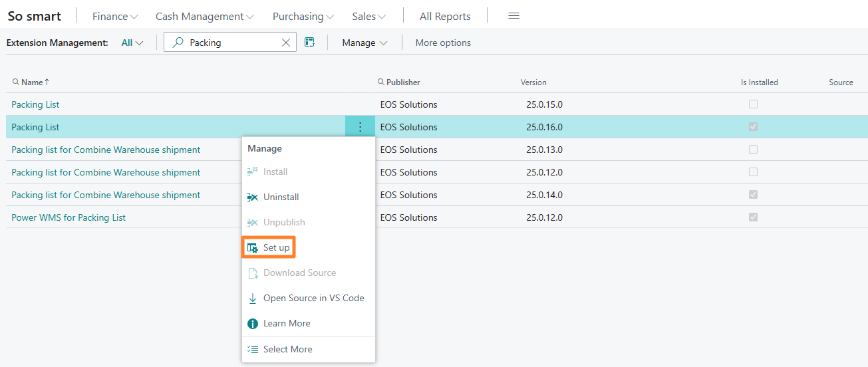The width and height of the screenshot is (868, 367).
Task: Click the Open Source in VS Code arrow icon
Action: [253, 299]
